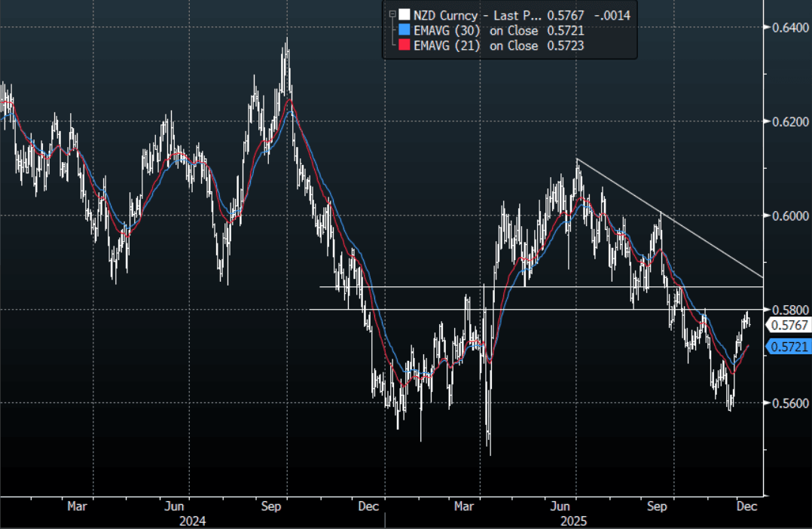Image resolution: width=812 pixels, height=529 pixels.
Task: Click the 2025 year label on the time axis
Action: click(x=574, y=521)
